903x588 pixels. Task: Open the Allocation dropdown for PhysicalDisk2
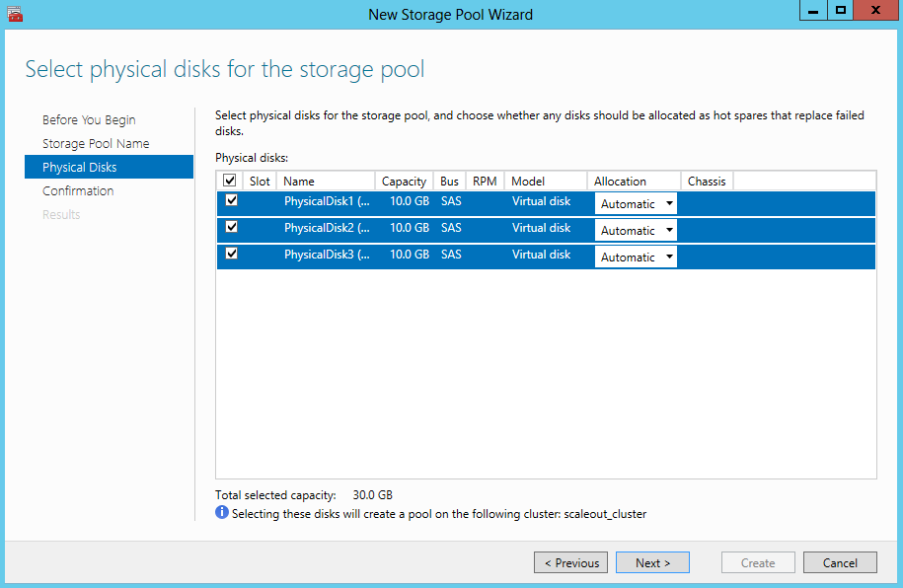[636, 230]
